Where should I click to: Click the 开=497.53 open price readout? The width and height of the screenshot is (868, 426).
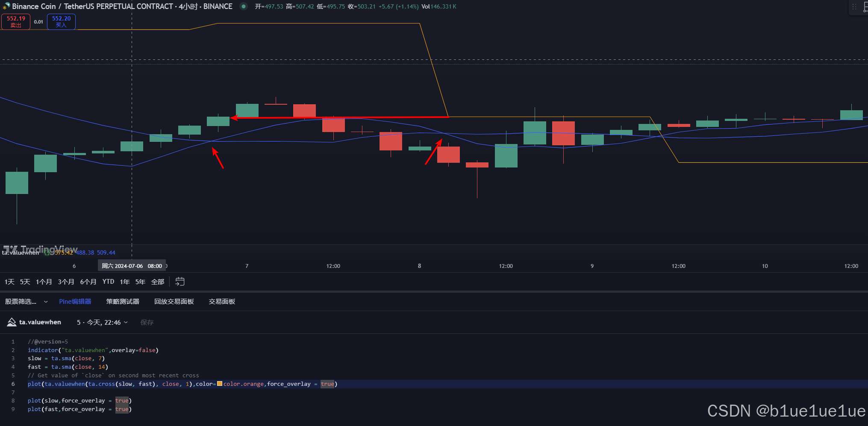click(x=269, y=6)
